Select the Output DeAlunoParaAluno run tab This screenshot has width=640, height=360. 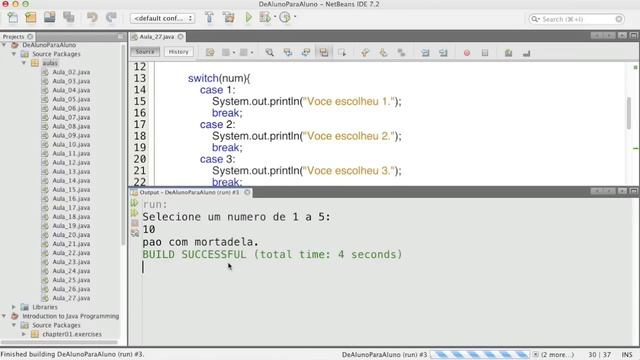tap(189, 192)
